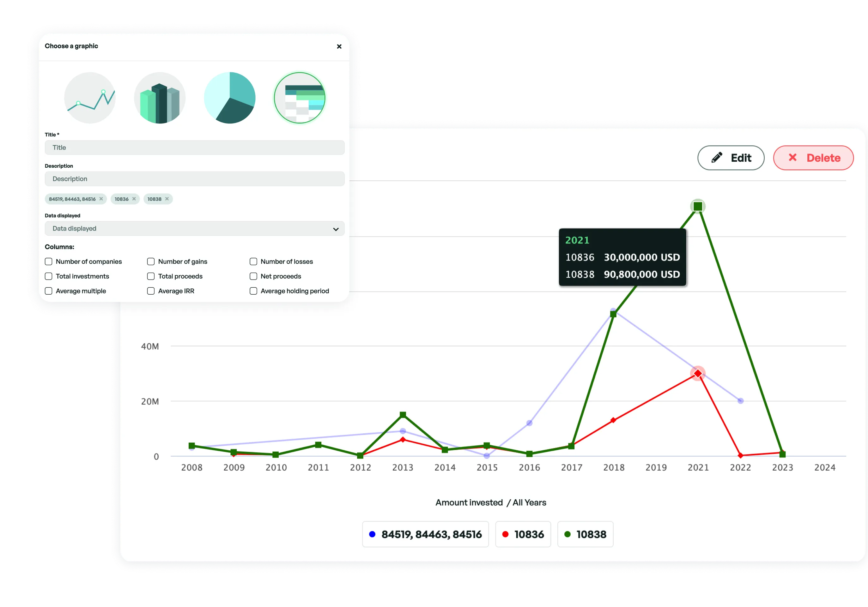The height and width of the screenshot is (607, 868).
Task: Click the Delete cross icon
Action: tap(793, 158)
